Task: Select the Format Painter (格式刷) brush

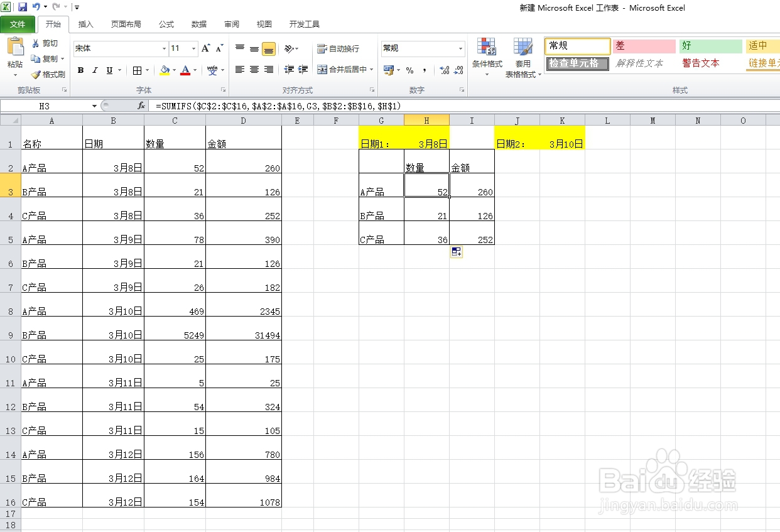Action: coord(36,74)
